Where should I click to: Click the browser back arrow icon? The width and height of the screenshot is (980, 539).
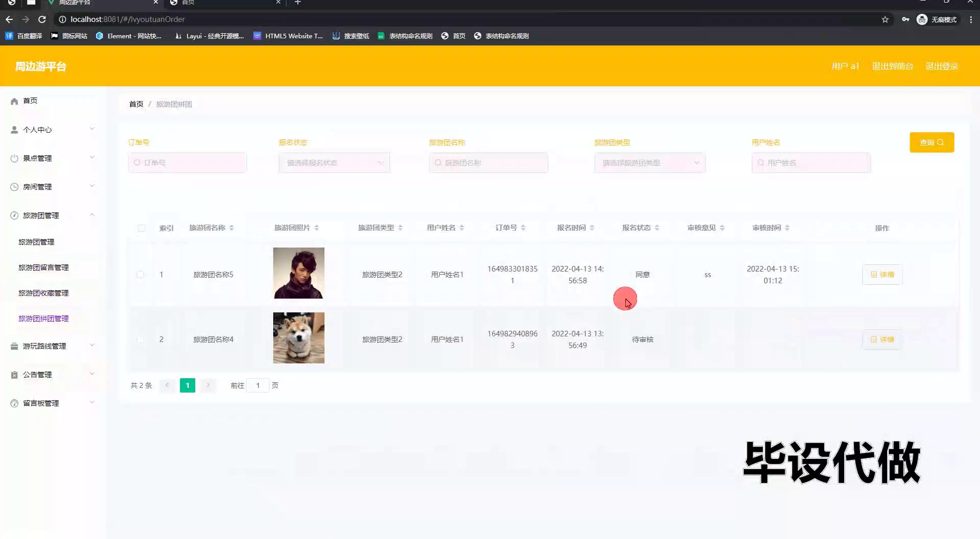(9, 19)
